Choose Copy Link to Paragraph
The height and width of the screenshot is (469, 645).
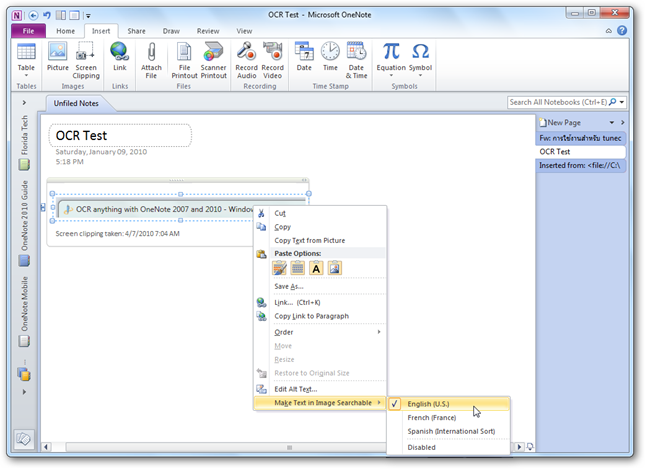pos(320,316)
